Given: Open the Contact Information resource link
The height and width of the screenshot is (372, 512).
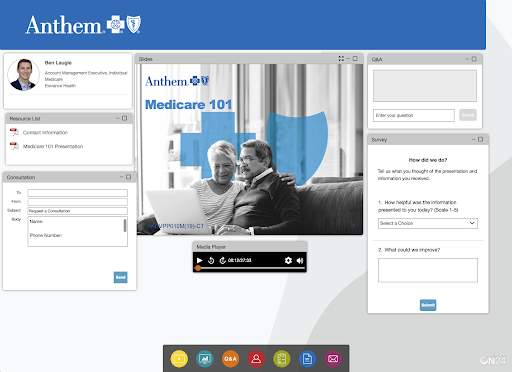Looking at the screenshot, I should click(45, 132).
